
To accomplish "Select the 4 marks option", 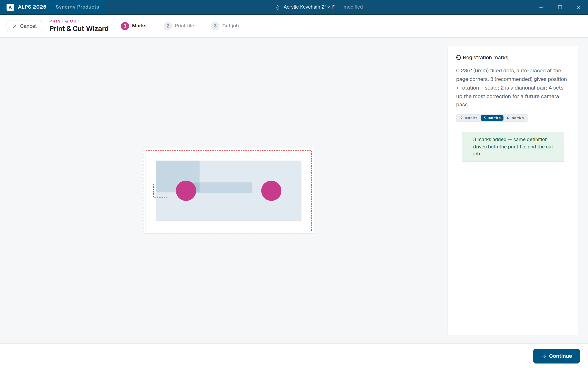I will coord(515,118).
